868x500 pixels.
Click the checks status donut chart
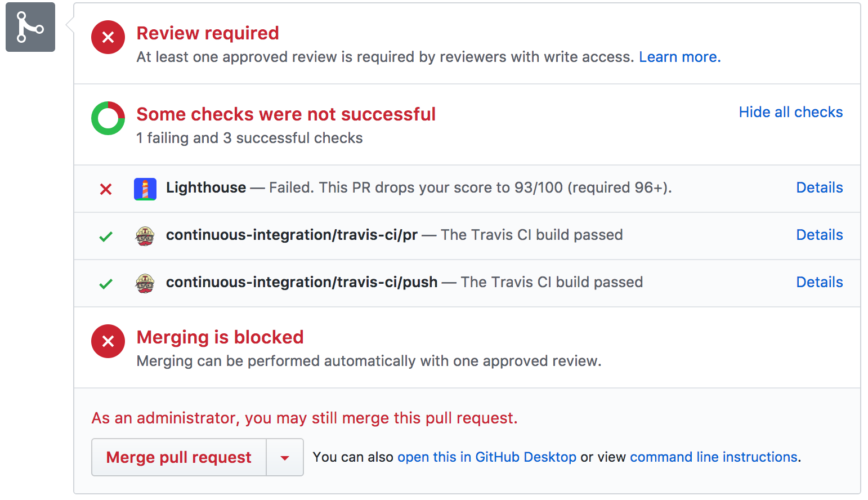click(108, 118)
